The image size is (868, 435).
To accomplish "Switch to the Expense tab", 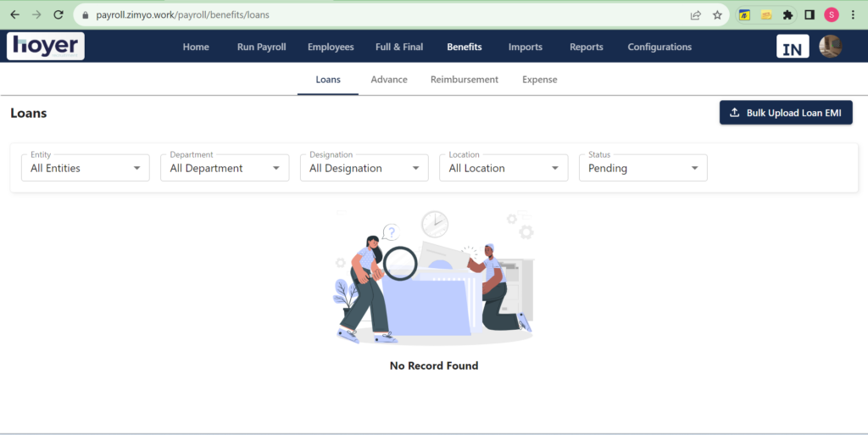I will (540, 80).
